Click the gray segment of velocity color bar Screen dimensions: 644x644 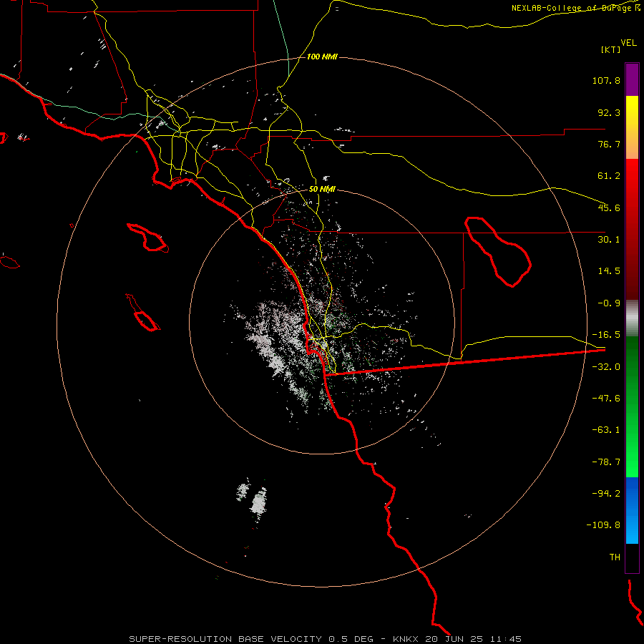click(632, 318)
